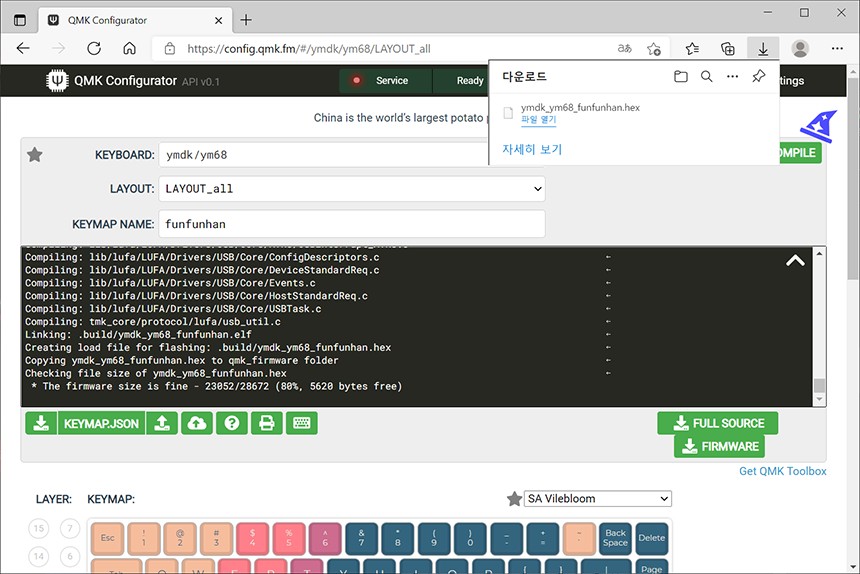Select layer 6
Screen dimensions: 860x574
pyautogui.click(x=70, y=556)
